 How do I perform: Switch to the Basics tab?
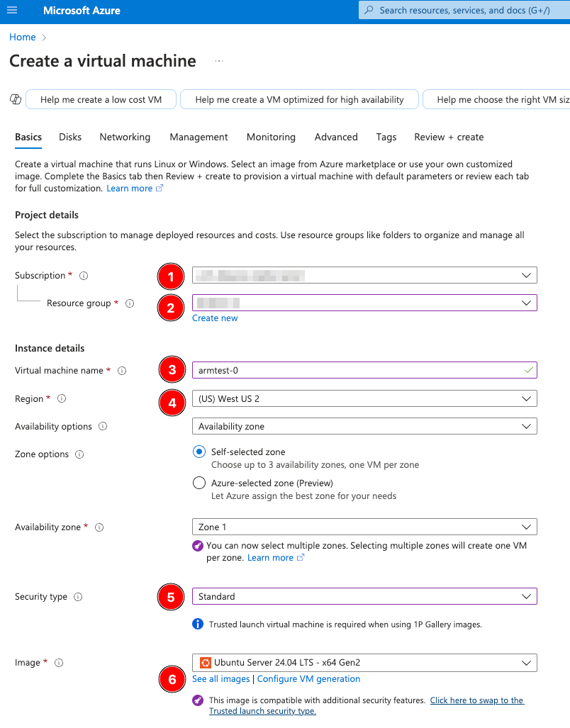28,137
